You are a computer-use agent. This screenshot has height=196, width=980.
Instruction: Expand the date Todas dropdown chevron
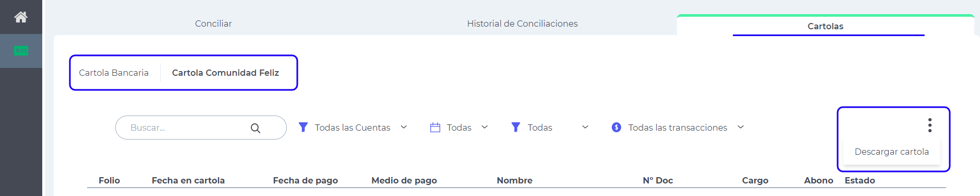(x=485, y=127)
